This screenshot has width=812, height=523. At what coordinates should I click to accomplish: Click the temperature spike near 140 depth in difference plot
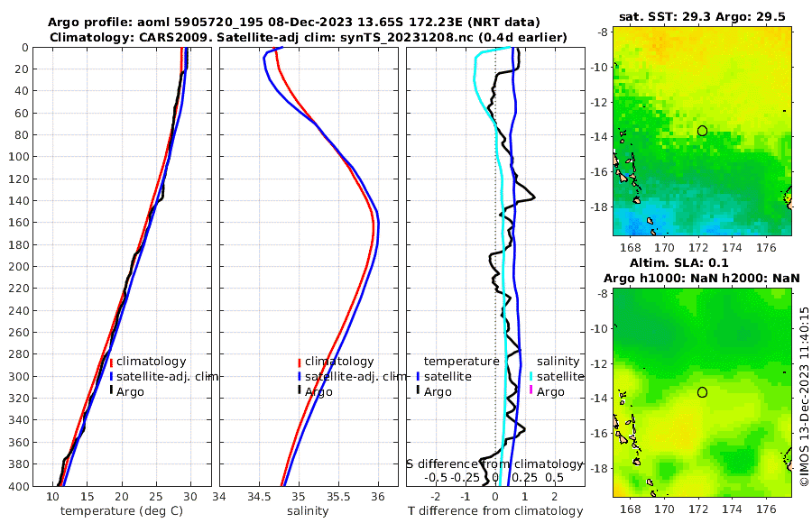tap(531, 197)
